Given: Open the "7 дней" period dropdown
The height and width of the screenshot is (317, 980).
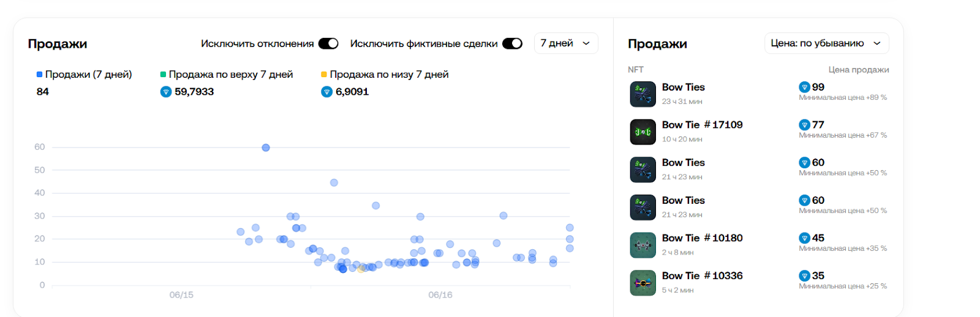Looking at the screenshot, I should point(565,43).
